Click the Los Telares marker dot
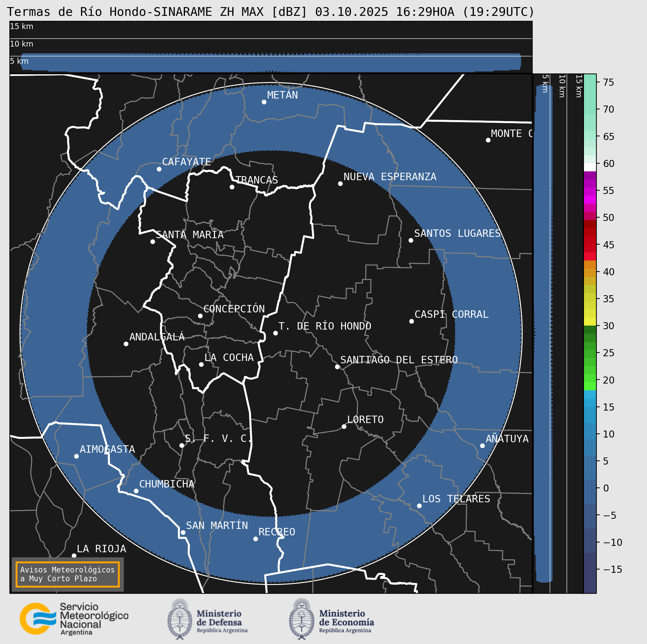The height and width of the screenshot is (644, 647). 419,506
